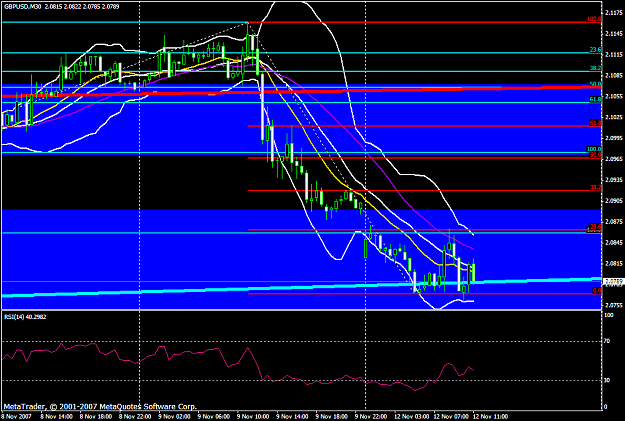Click the 2.0905 price axis label
The image size is (625, 421).
tap(613, 201)
